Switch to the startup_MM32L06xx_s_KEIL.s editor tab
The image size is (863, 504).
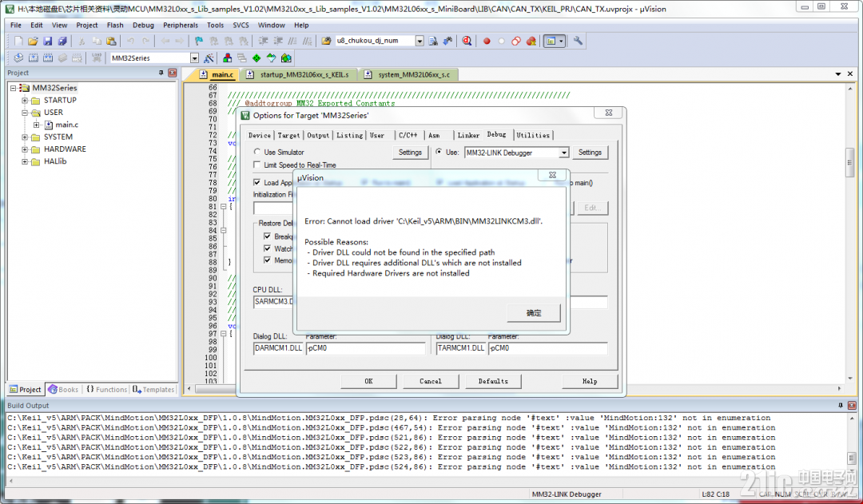tap(298, 75)
